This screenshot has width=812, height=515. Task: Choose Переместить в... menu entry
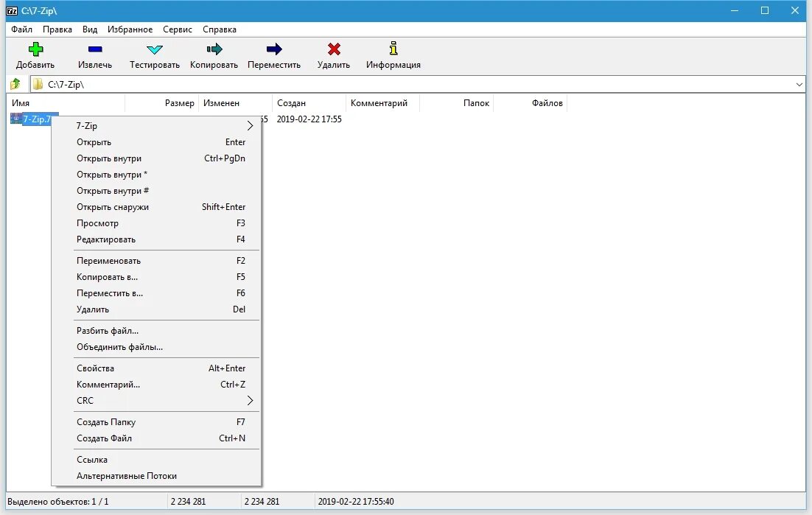[x=156, y=293]
